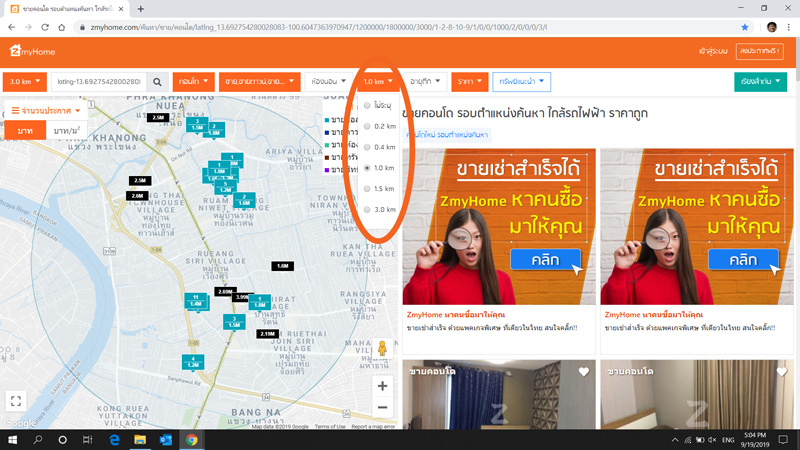Click the '1.6M' black map price marker

click(282, 266)
